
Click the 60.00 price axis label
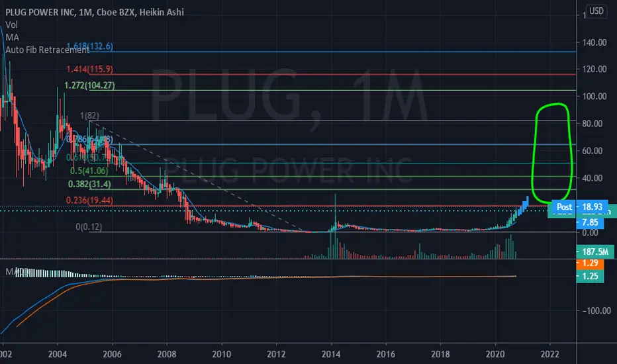593,151
